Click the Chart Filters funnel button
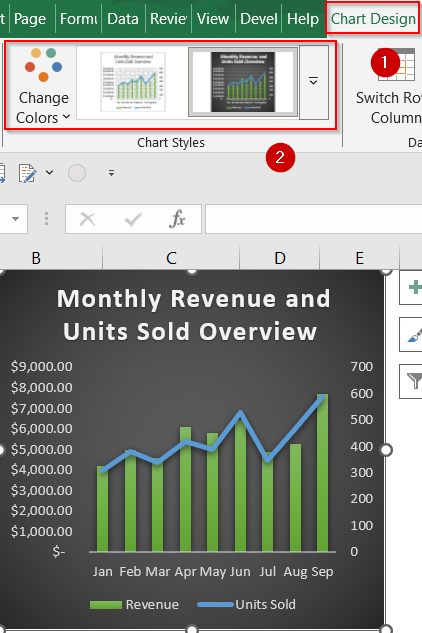The width and height of the screenshot is (422, 633). [413, 381]
